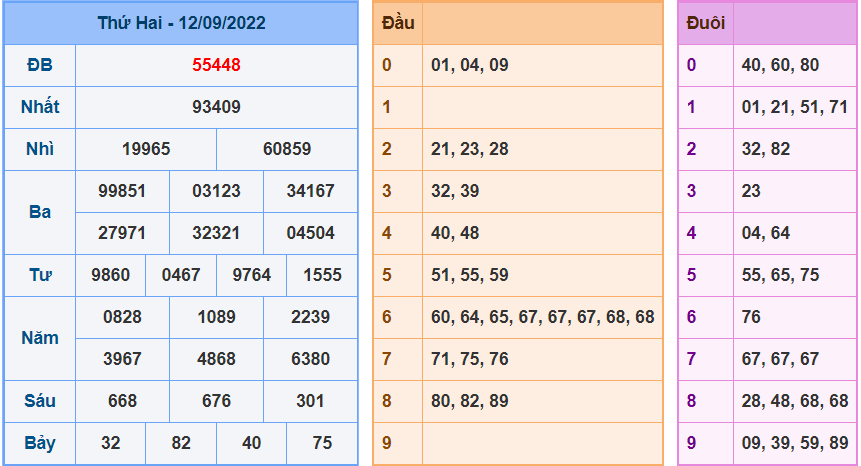Image resolution: width=861 pixels, height=466 pixels.
Task: Select fourth prize number 9860
Action: 110,275
